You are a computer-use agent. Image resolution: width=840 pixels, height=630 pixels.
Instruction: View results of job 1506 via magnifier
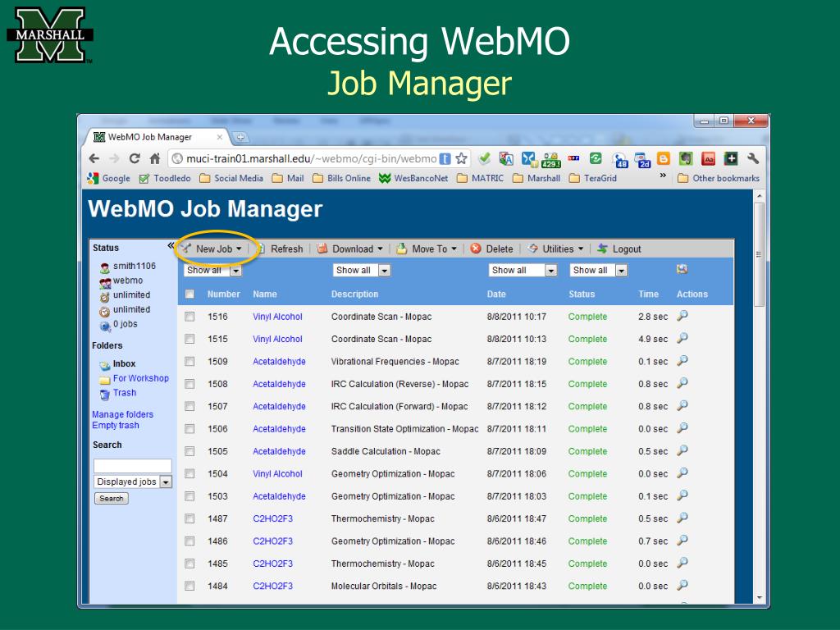tap(682, 428)
